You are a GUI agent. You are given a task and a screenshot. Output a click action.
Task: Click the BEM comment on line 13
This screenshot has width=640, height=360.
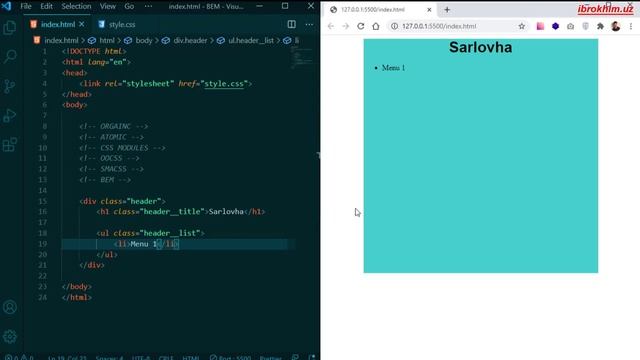(x=105, y=180)
